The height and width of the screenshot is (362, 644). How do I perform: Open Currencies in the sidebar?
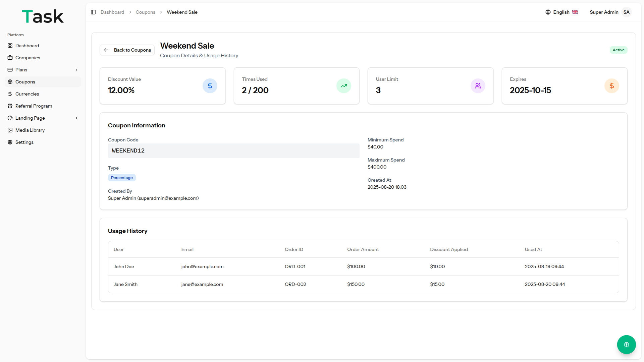click(x=27, y=94)
